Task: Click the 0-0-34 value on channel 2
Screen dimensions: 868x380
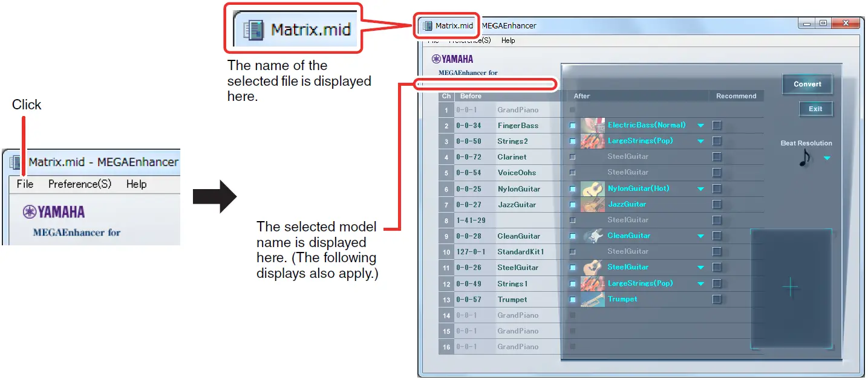Action: coord(468,126)
